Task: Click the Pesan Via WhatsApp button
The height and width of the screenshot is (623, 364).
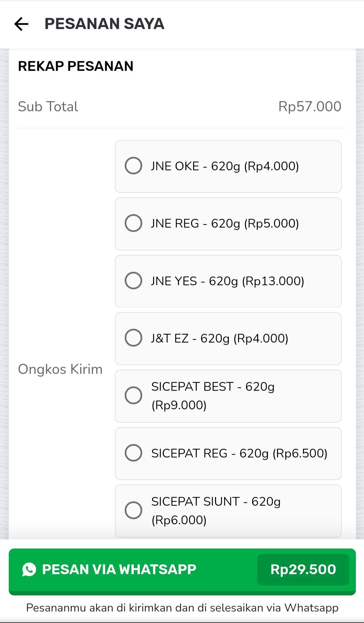Action: [182, 571]
